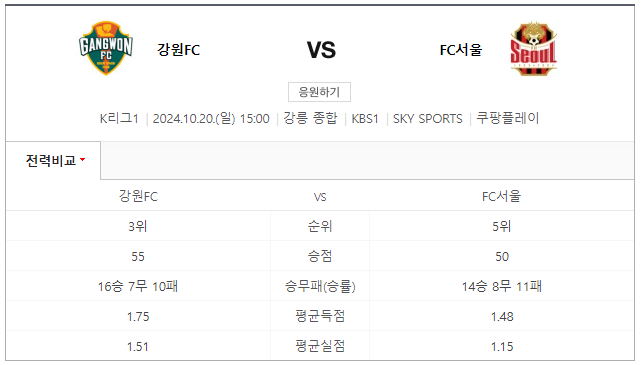Click the 평균실점 row label
The image size is (641, 365).
(x=320, y=346)
